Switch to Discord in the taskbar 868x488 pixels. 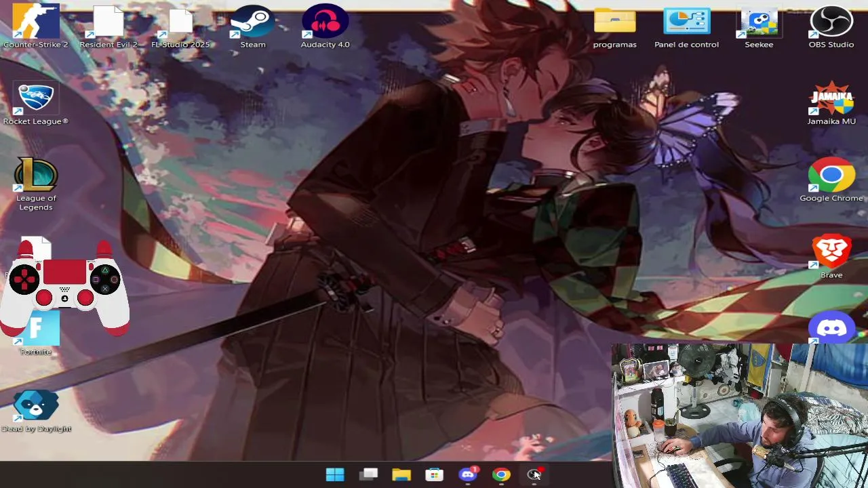coord(468,474)
